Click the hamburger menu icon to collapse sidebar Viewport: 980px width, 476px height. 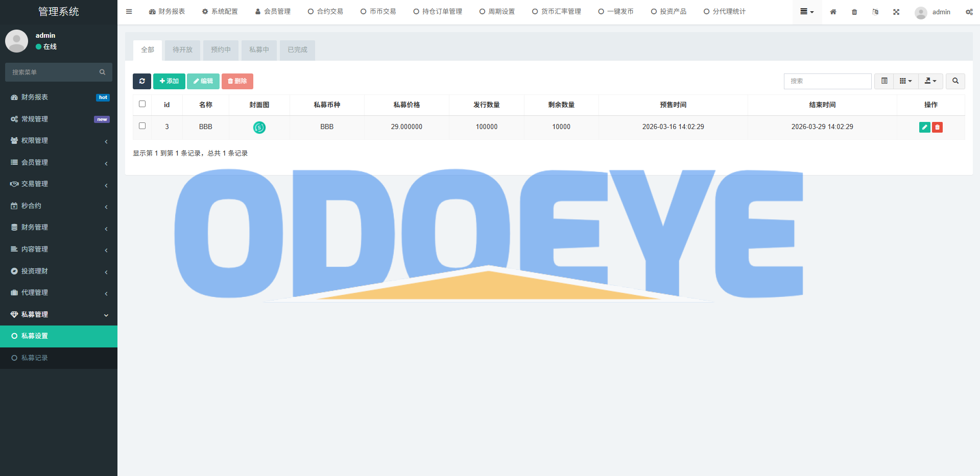point(129,12)
